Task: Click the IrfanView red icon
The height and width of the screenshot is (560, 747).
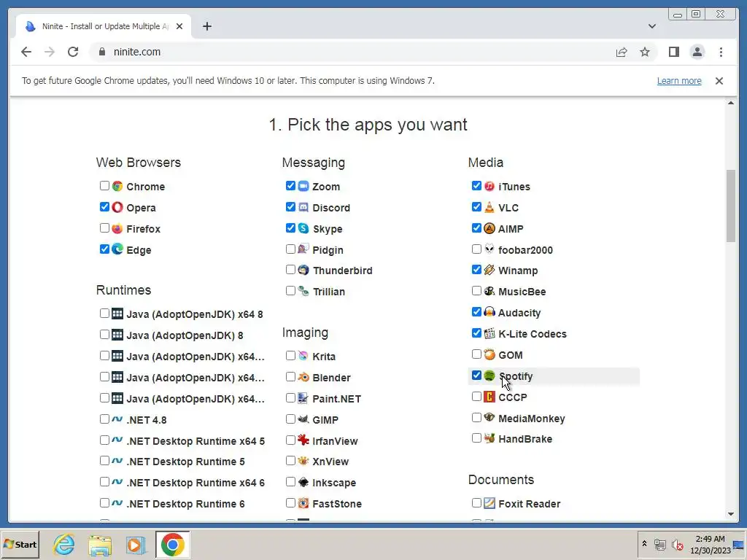Action: pyautogui.click(x=303, y=440)
